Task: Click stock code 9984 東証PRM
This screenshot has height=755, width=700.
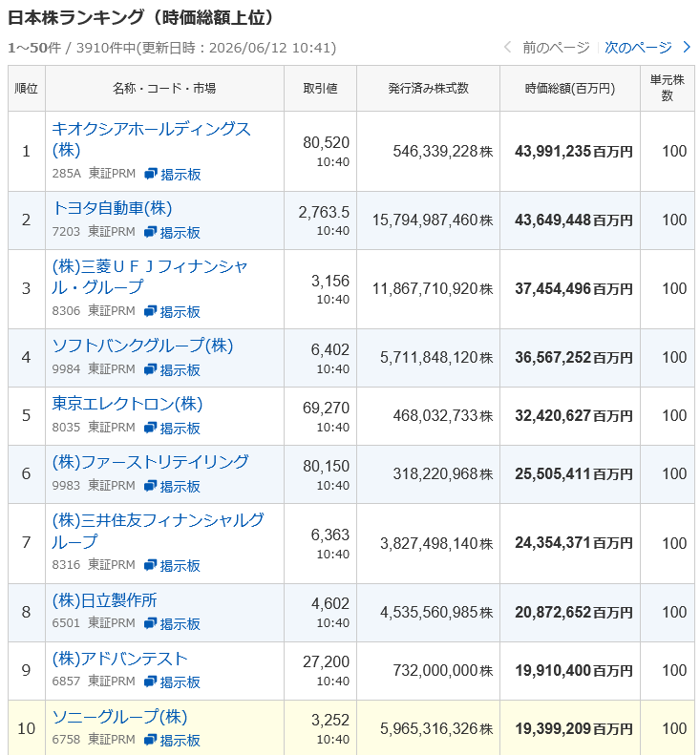Action: tap(94, 369)
